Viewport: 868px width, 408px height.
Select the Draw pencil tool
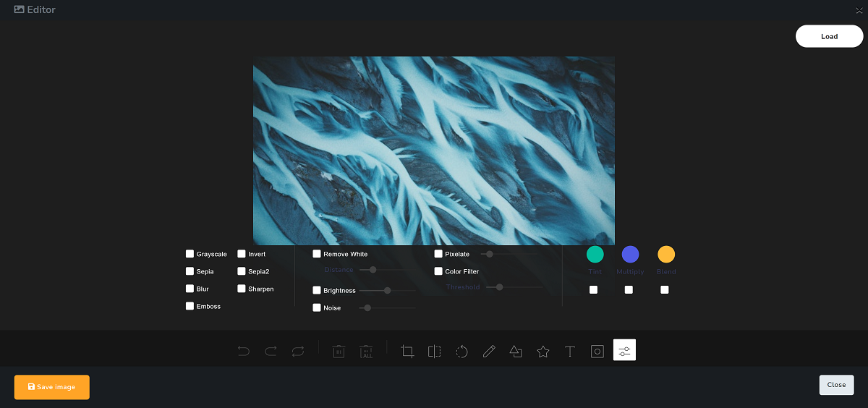point(489,352)
